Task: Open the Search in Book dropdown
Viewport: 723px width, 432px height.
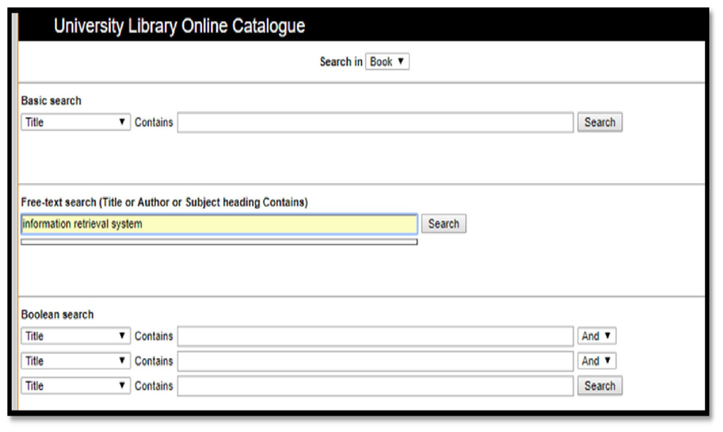Action: coord(387,61)
